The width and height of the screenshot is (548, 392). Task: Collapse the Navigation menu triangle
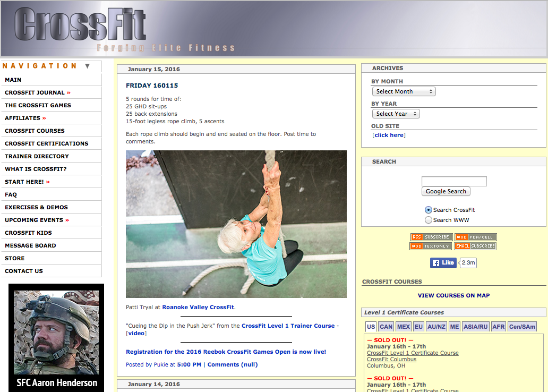click(88, 66)
